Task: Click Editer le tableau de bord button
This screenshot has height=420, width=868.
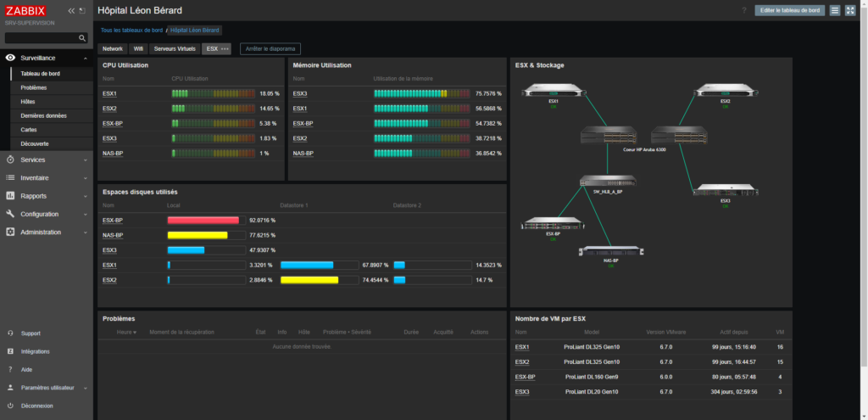Action: tap(789, 10)
